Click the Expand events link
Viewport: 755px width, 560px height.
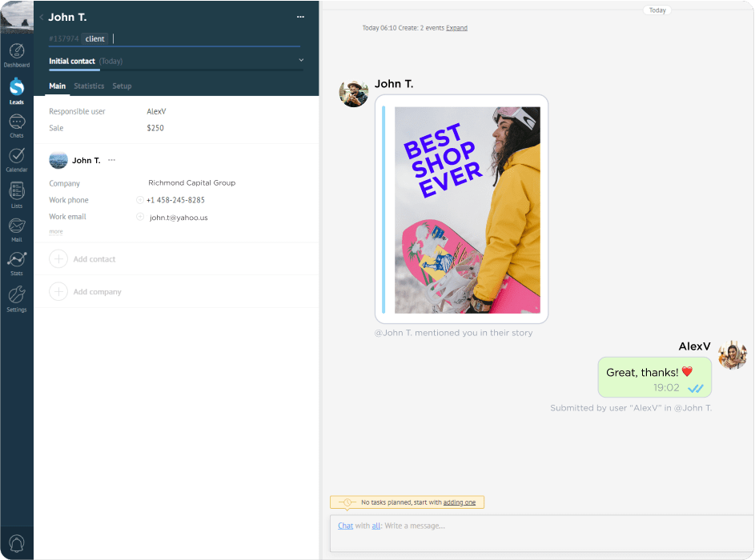(456, 28)
